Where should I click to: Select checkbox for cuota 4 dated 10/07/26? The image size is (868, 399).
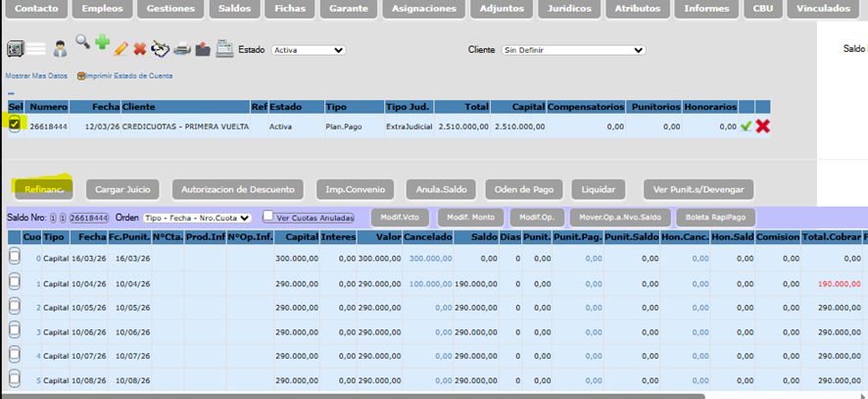(15, 355)
